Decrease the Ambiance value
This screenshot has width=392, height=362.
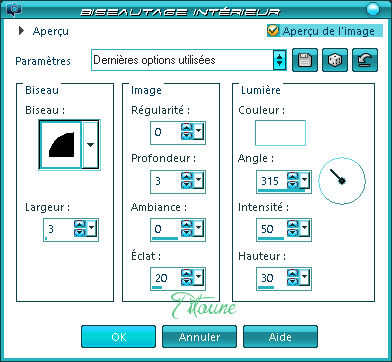186,233
